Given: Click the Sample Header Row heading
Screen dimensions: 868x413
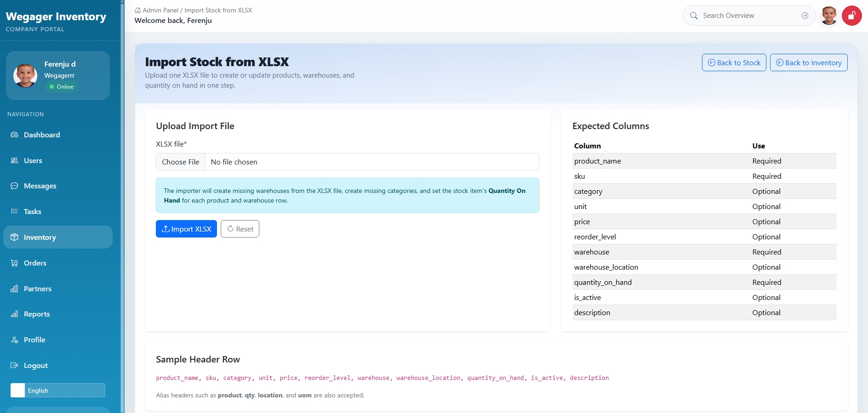Looking at the screenshot, I should click(x=198, y=359).
